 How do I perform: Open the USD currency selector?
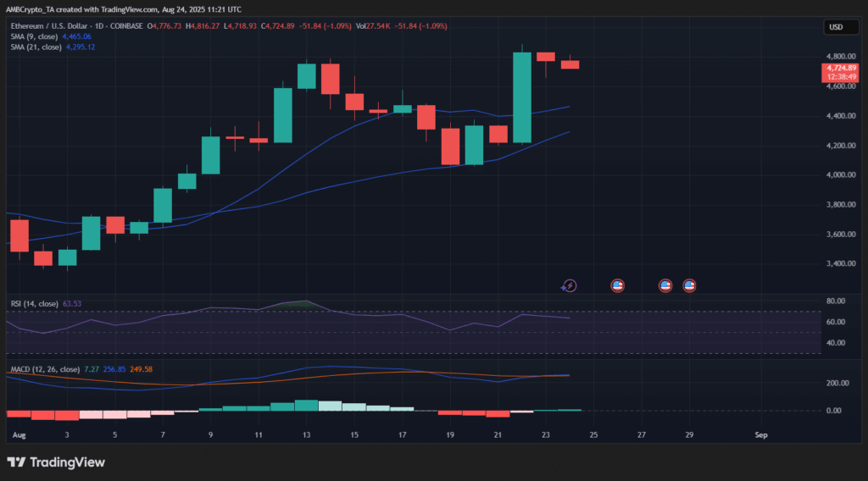click(x=835, y=27)
